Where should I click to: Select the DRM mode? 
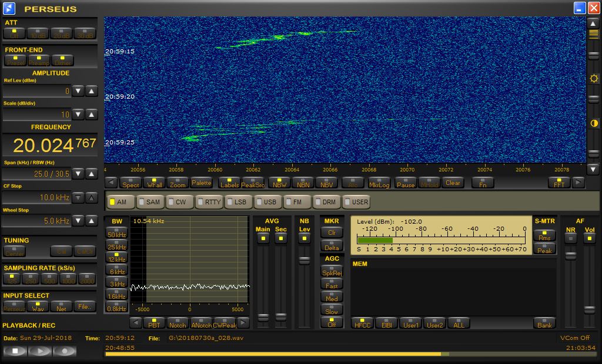(x=326, y=202)
